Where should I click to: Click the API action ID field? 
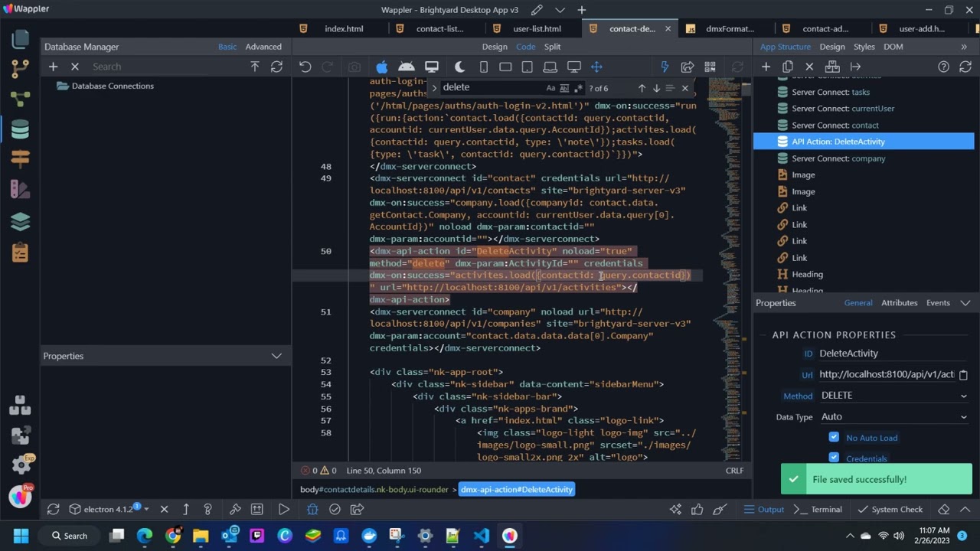(x=893, y=354)
